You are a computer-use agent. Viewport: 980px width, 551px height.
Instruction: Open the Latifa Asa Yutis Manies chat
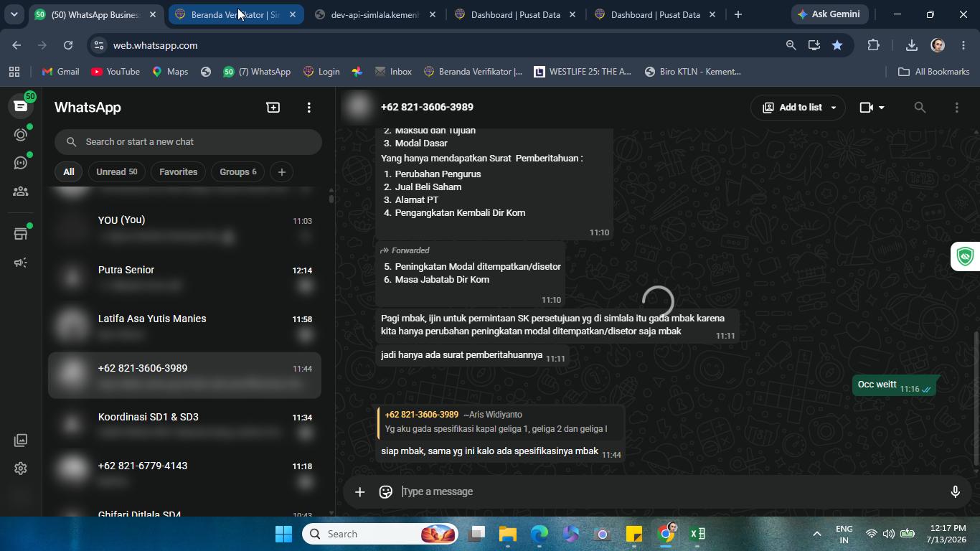tap(184, 326)
